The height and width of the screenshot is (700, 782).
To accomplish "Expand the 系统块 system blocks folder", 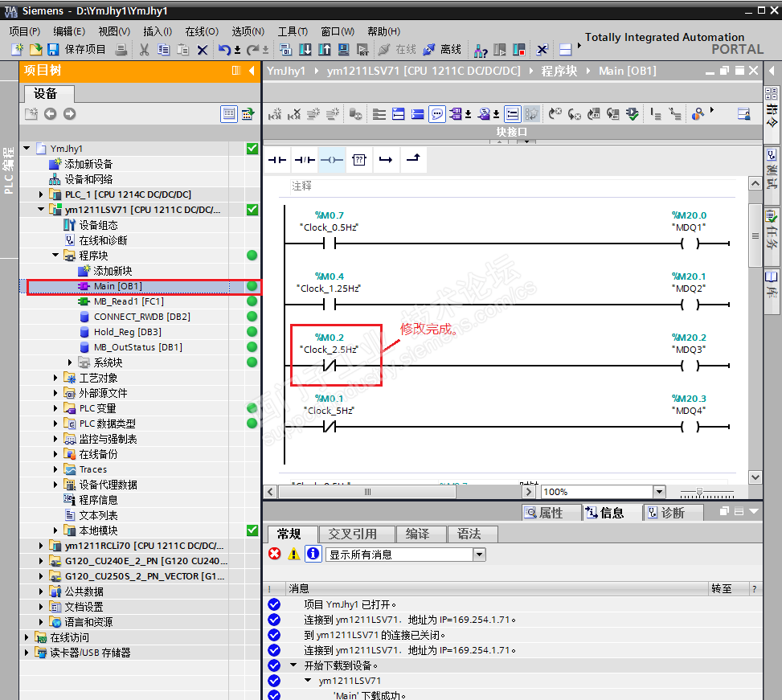I will click(x=70, y=362).
